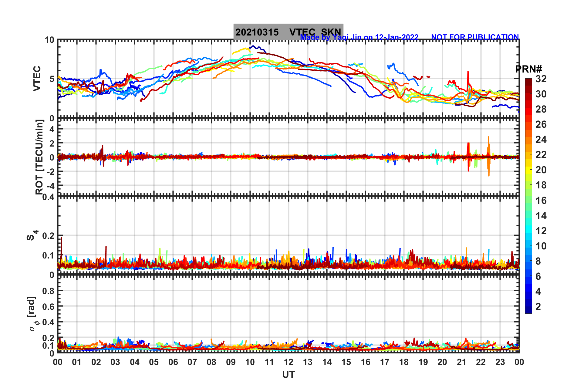The height and width of the screenshot is (392, 577).
Task: Click colorbar tick label 28
Action: [x=541, y=109]
